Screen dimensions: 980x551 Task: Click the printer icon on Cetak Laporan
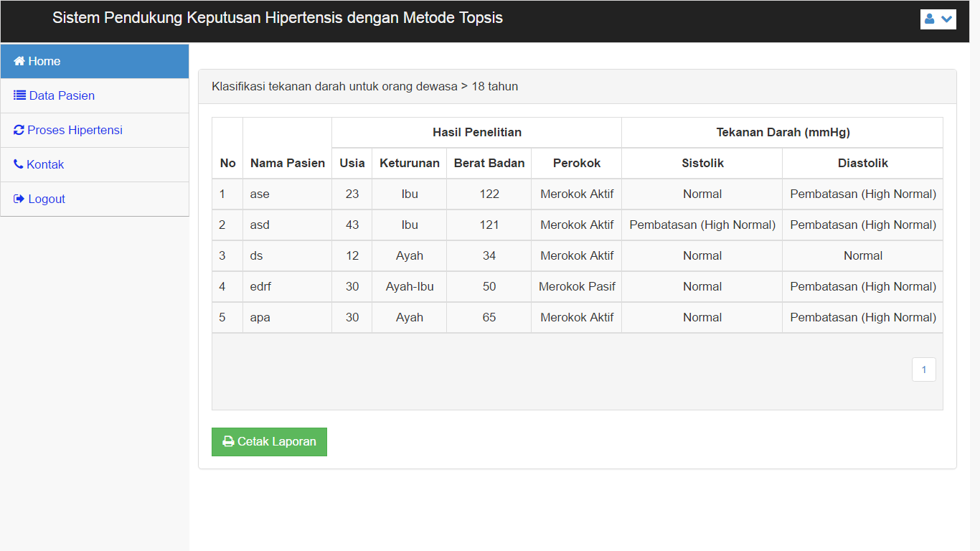click(228, 442)
